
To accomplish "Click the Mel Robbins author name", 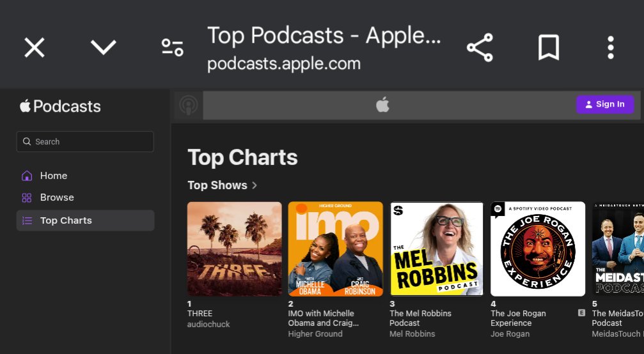I will click(412, 334).
